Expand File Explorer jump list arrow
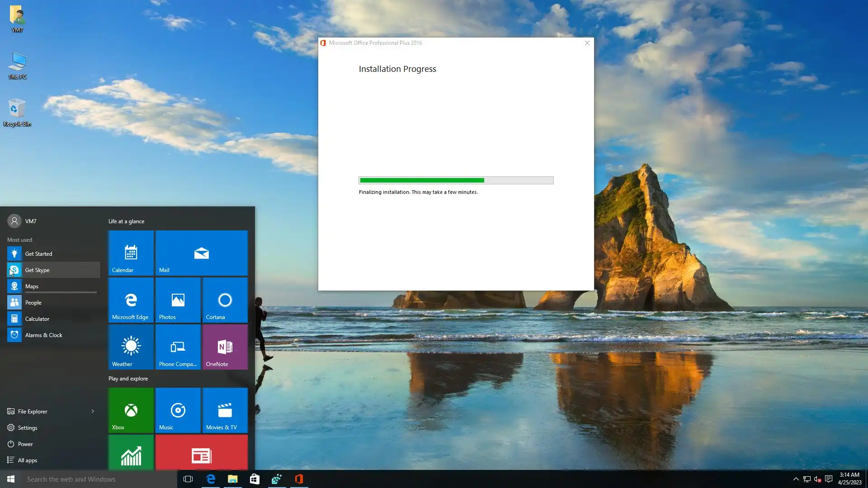Screen dimensions: 868x488 [x=93, y=411]
